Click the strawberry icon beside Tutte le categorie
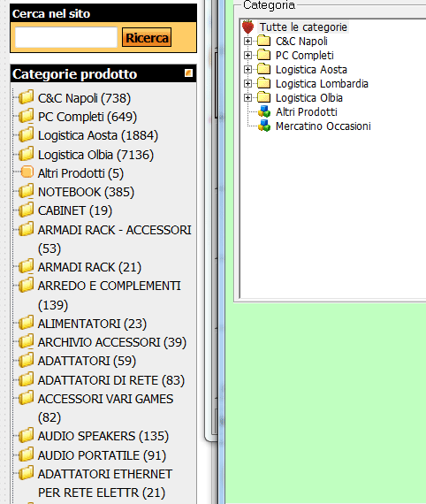Viewport: 426px width, 504px height. 247,27
